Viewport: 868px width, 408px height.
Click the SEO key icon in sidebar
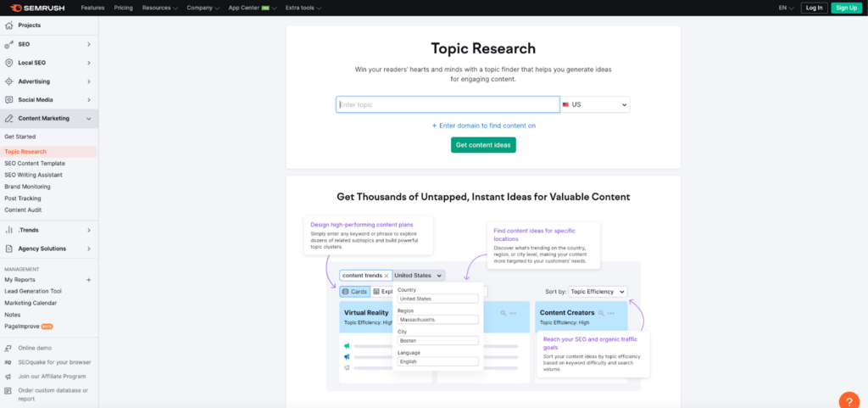click(8, 44)
